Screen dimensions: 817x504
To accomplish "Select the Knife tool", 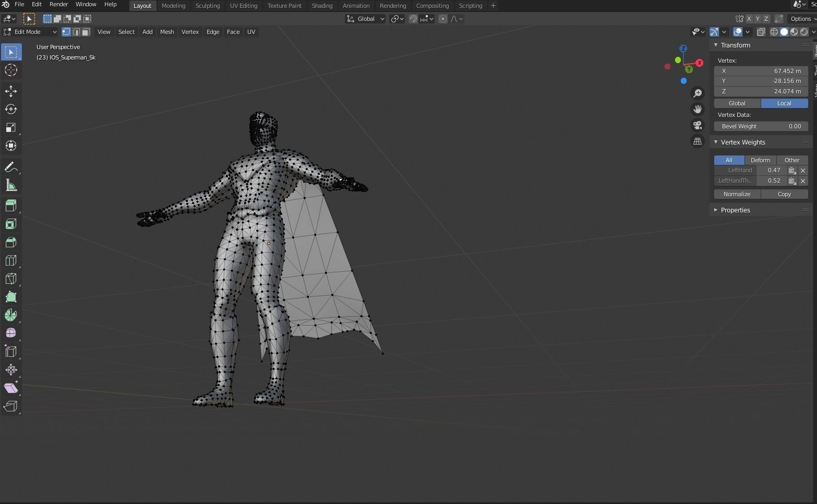I will tap(11, 279).
